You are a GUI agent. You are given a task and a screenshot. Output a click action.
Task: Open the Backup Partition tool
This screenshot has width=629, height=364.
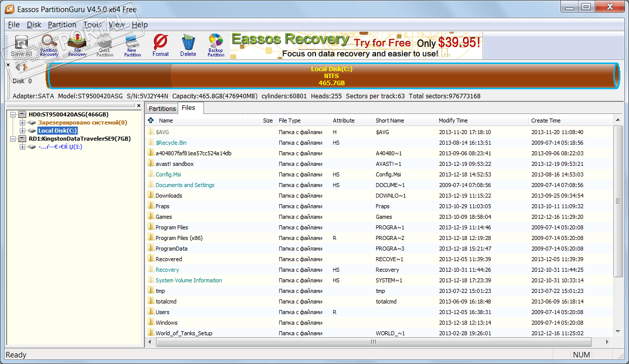216,46
